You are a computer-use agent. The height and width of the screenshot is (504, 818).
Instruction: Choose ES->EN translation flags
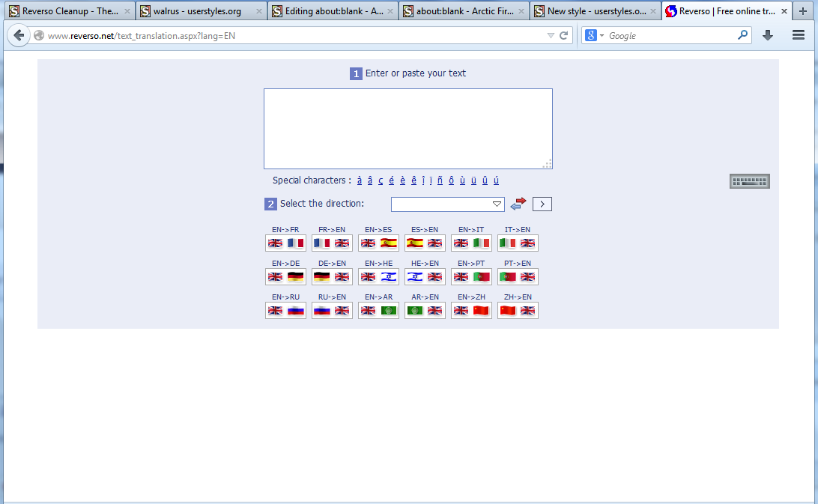[x=425, y=243]
